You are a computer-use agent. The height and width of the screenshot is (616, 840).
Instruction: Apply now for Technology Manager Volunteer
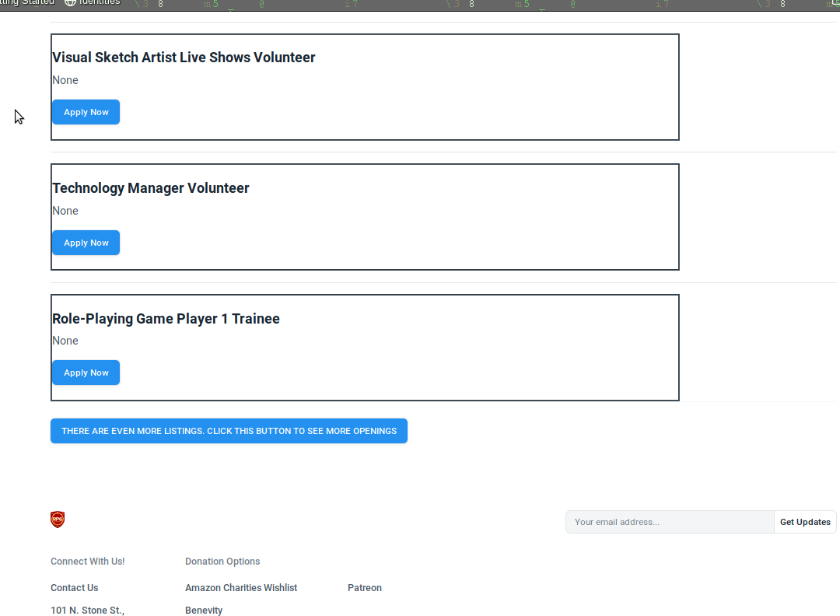pos(86,243)
